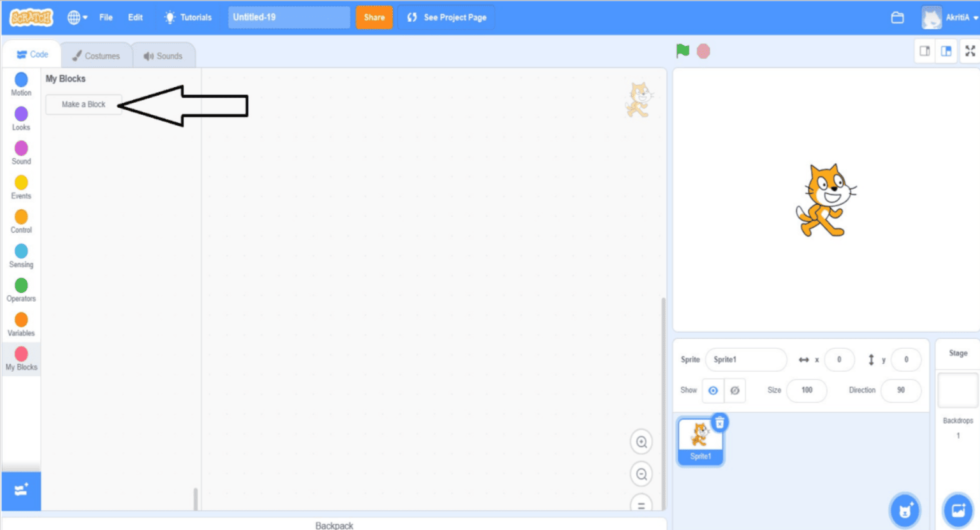Select the Looks block category
The height and width of the screenshot is (530, 980).
(21, 118)
